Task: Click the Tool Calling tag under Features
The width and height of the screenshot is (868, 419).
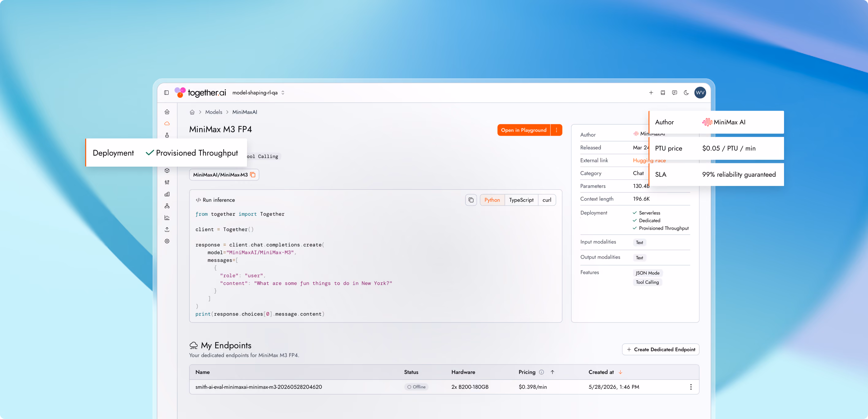Action: 647,282
